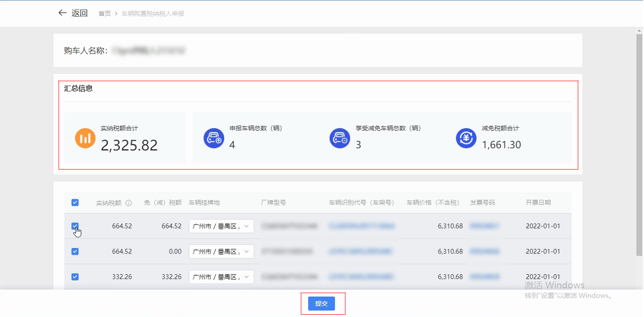Viewport: 644px width, 317px height.
Task: Uncheck the second row checkbox with 0.00 exemption
Action: point(75,251)
